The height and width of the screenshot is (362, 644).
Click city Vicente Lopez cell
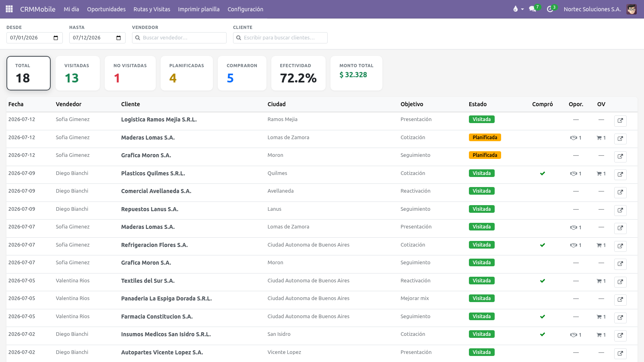coord(284,352)
